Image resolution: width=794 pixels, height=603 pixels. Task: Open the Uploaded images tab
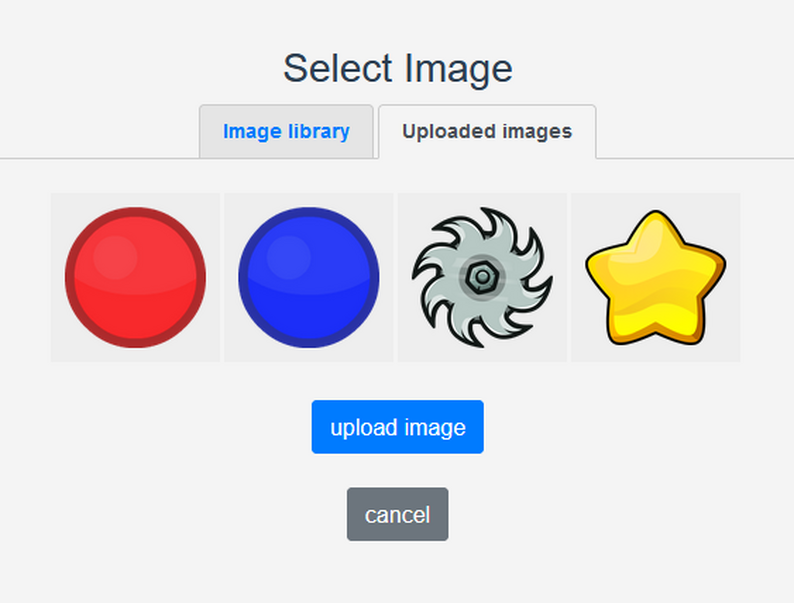[x=487, y=131]
